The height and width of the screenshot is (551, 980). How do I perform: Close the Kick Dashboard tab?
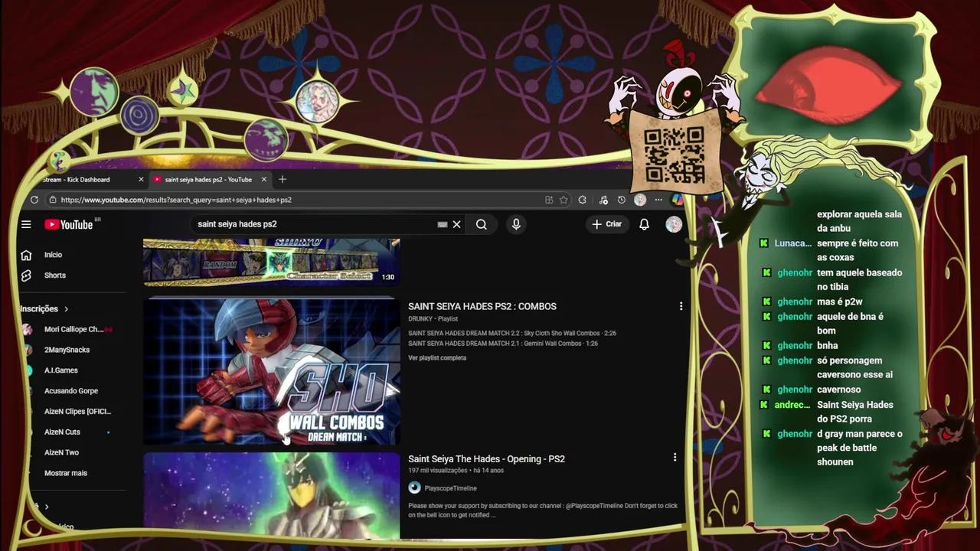pos(141,179)
